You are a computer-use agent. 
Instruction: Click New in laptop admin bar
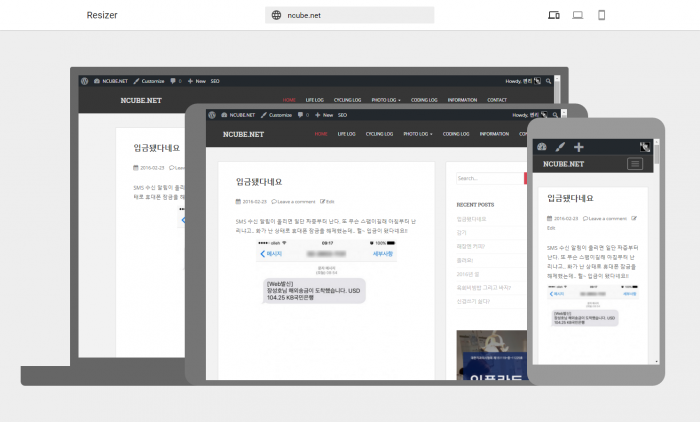point(197,81)
